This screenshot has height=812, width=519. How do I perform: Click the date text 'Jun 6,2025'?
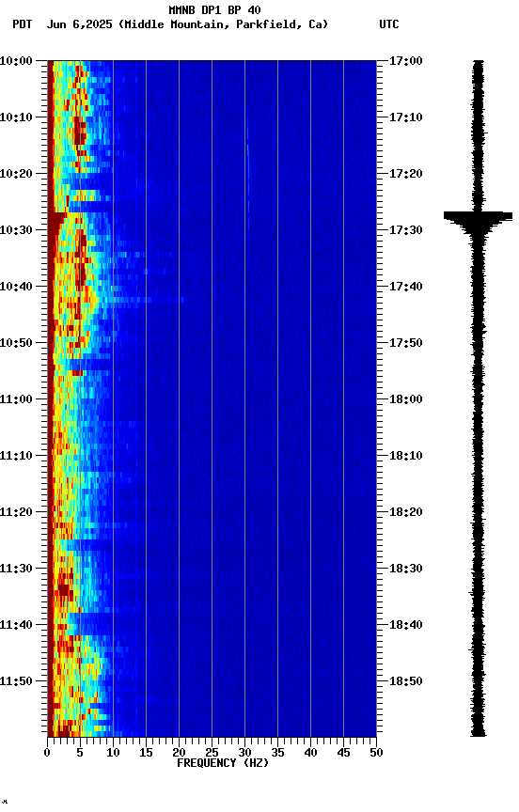79,24
